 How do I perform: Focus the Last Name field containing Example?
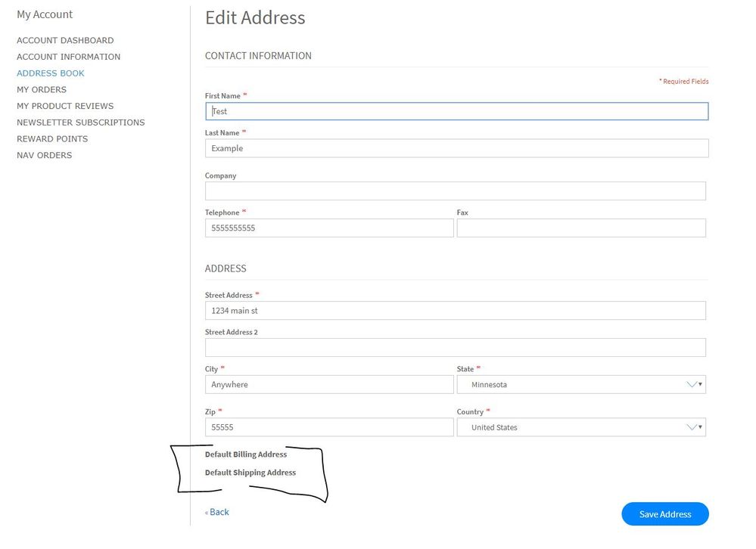click(x=456, y=148)
